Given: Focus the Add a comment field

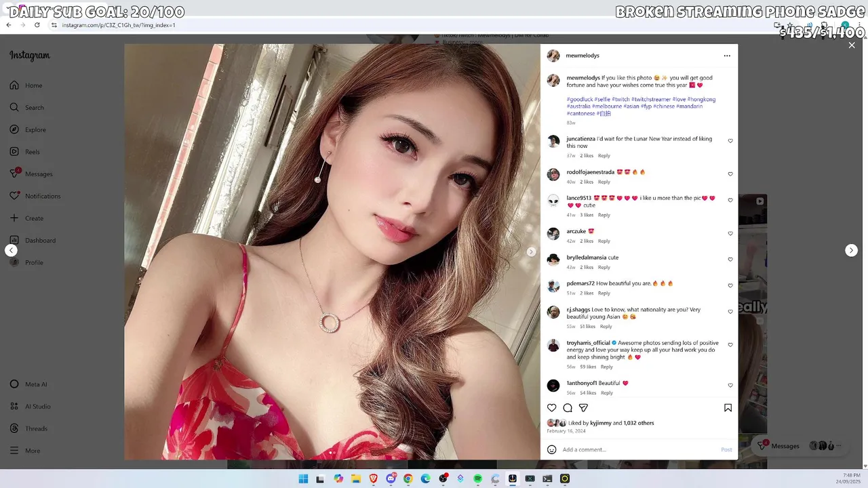Looking at the screenshot, I should click(637, 449).
